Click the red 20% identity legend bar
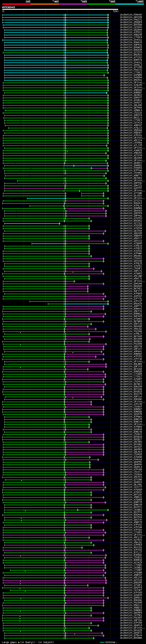The image size is (146, 644). (x=16, y=4)
